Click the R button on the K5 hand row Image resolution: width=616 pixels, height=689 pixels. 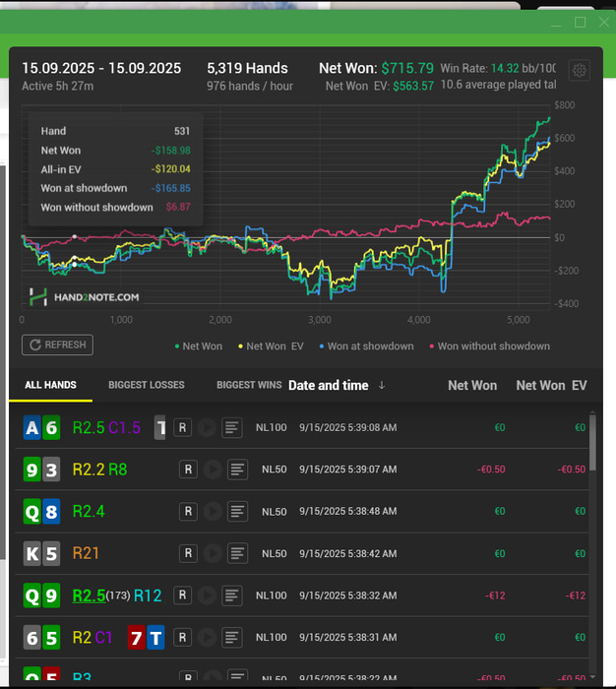[189, 553]
